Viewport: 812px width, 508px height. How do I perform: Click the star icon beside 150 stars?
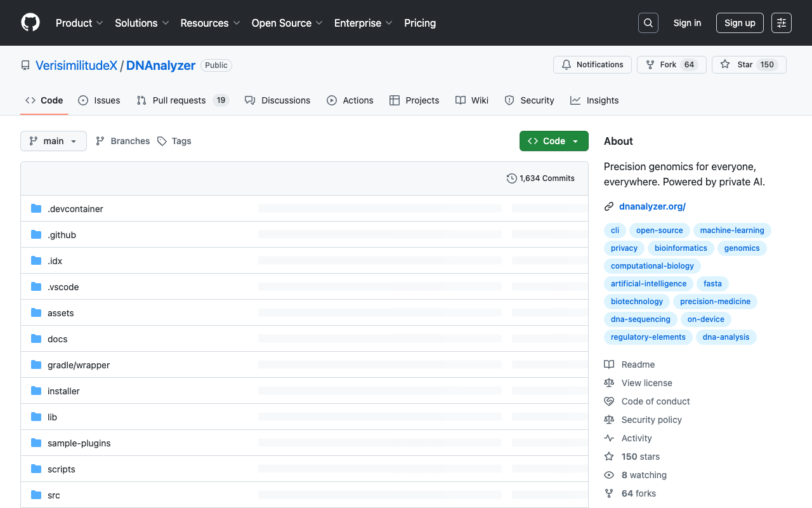[x=609, y=457]
